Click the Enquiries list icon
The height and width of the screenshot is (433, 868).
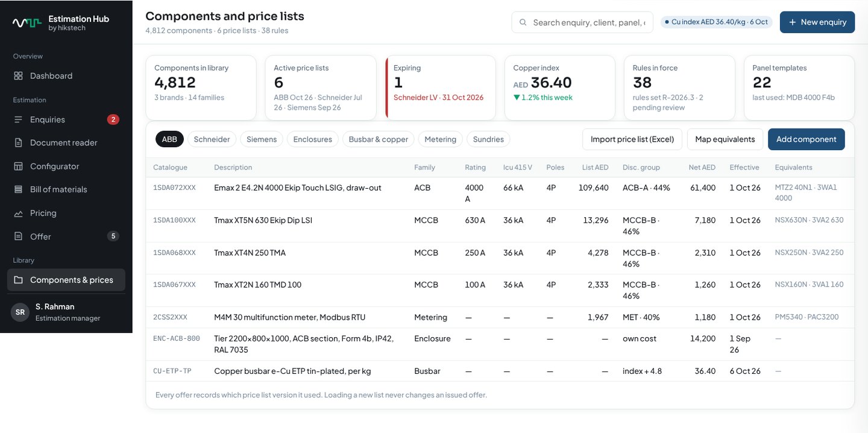(x=18, y=119)
